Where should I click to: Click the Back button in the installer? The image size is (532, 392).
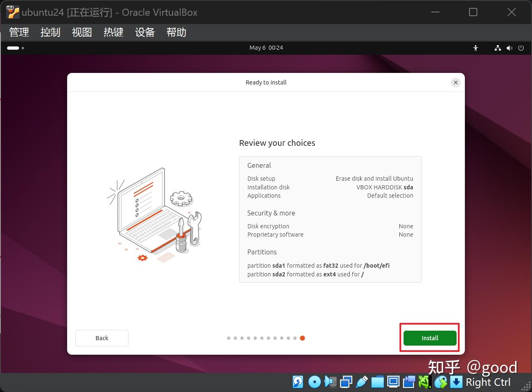[102, 338]
